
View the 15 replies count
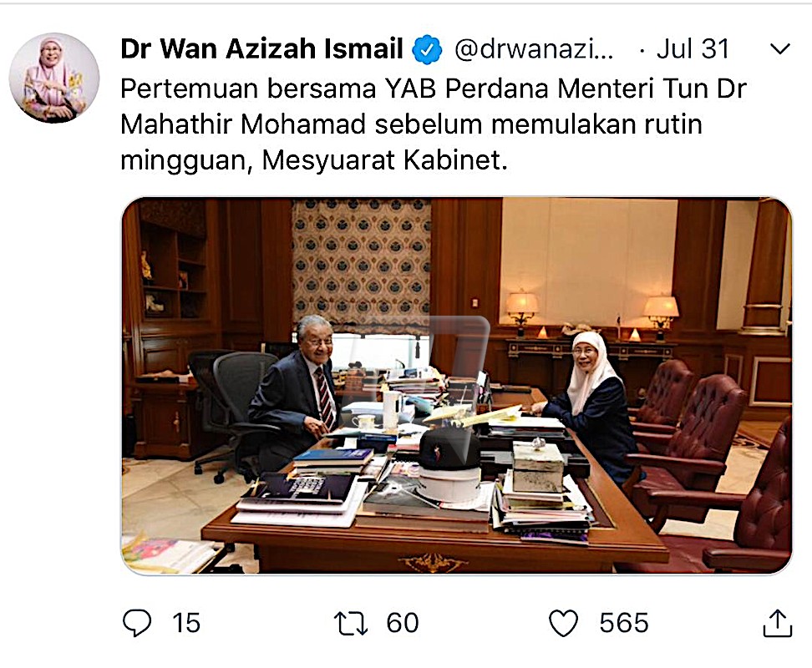click(x=186, y=623)
